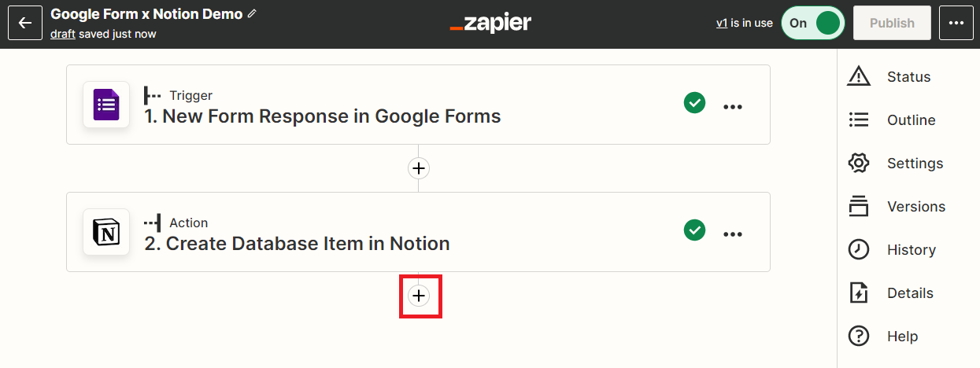This screenshot has width=980, height=368.
Task: Click the Notion app icon
Action: pos(106,232)
